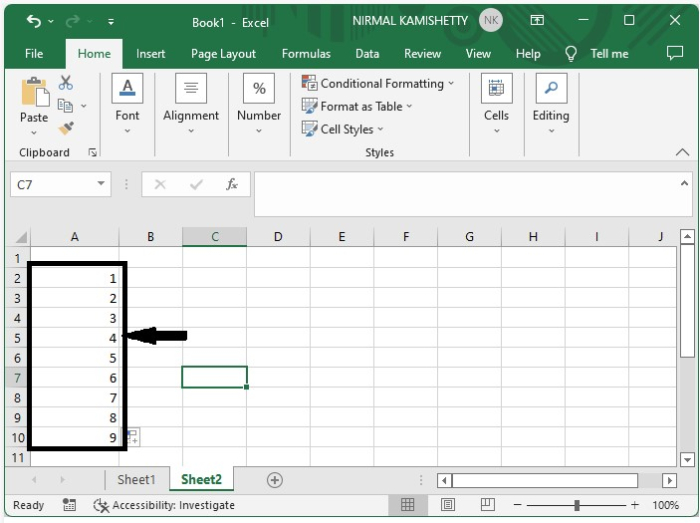This screenshot has width=700, height=523.
Task: Switch to the Sheet1 tab
Action: point(136,480)
